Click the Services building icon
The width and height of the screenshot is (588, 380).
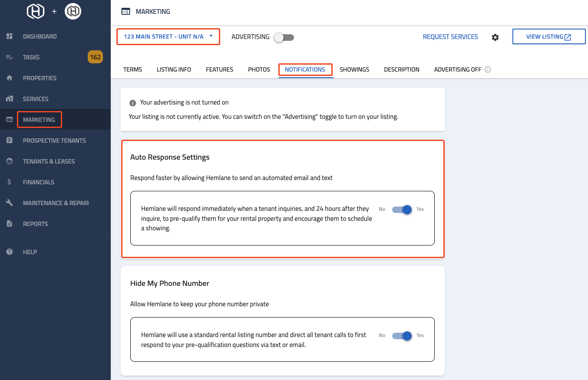[x=10, y=99]
